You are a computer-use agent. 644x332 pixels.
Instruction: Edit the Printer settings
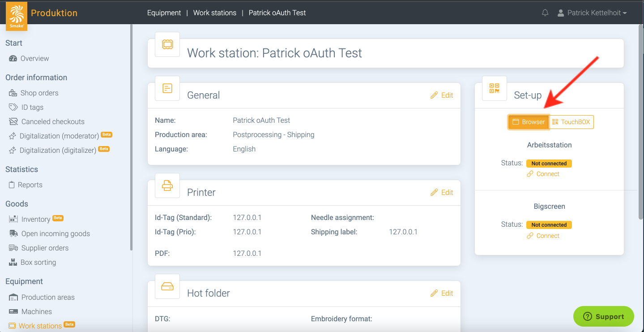(x=442, y=193)
